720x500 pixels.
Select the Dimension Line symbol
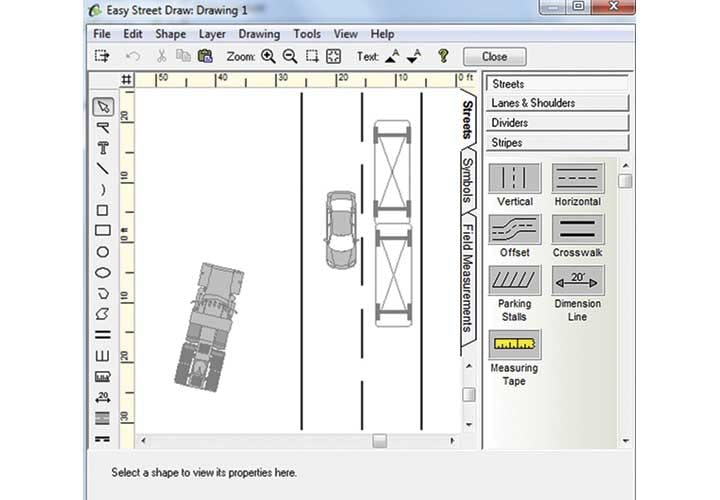tap(577, 281)
